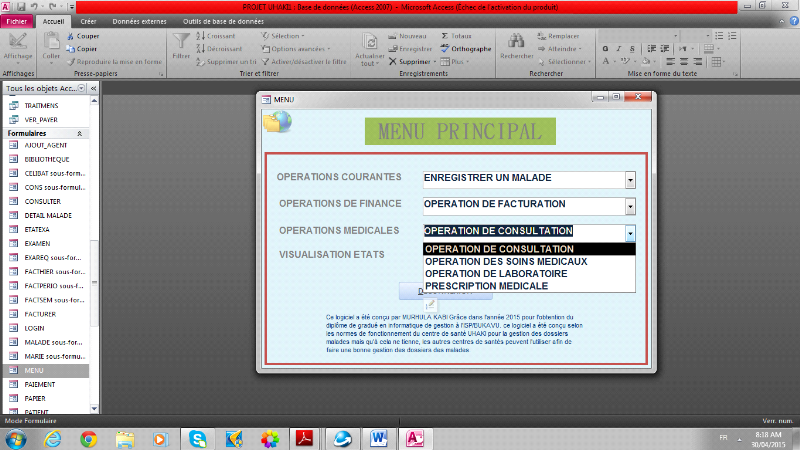Click Supprimer record button
Screen dimensions: 800x450
pos(412,62)
